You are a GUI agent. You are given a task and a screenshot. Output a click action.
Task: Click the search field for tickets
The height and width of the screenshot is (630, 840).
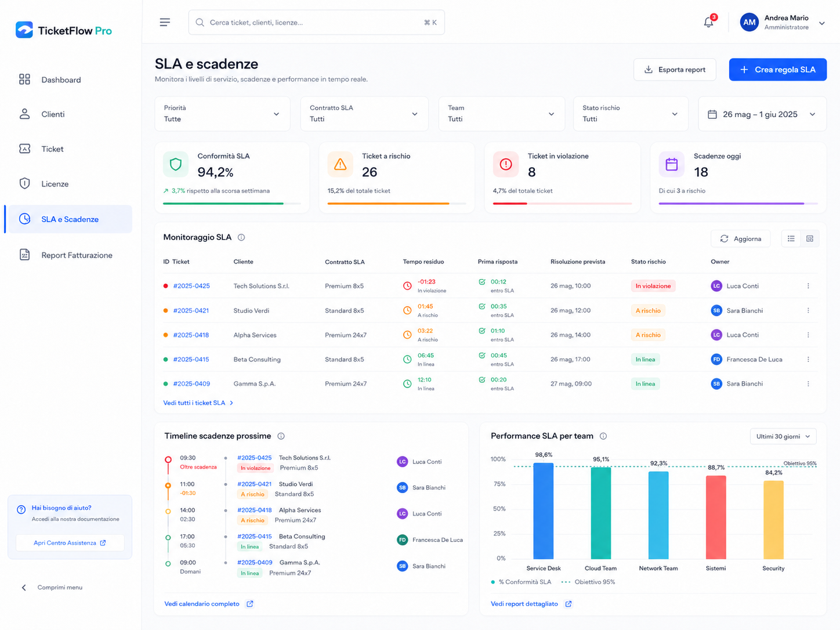[317, 23]
